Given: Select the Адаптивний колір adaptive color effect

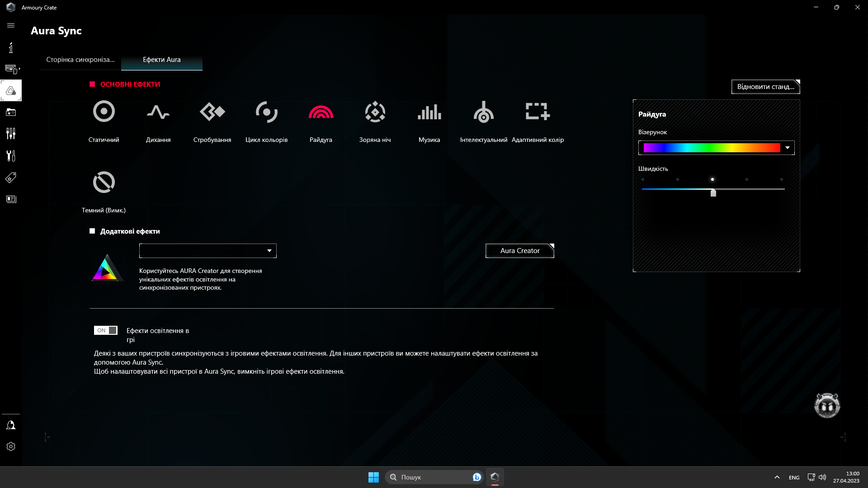Looking at the screenshot, I should click(538, 121).
